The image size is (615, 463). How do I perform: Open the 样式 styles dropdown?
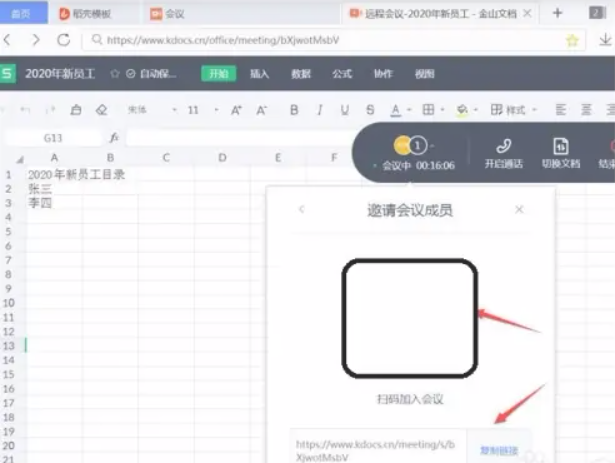click(513, 110)
